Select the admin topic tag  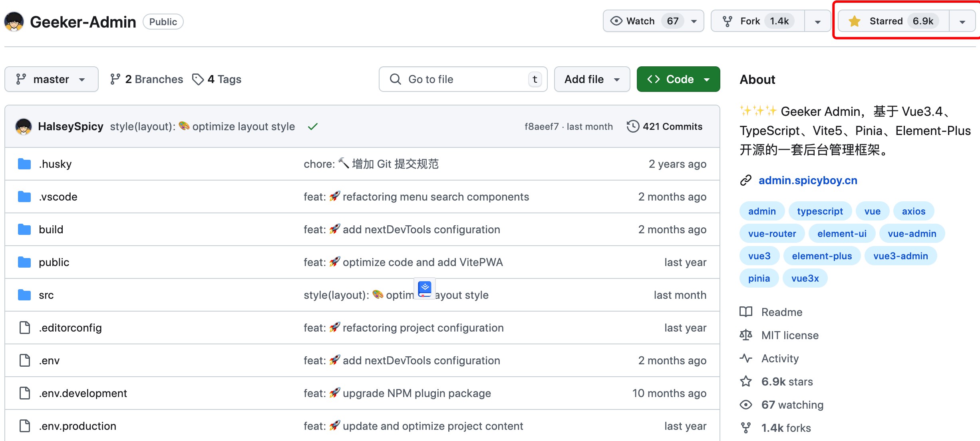[x=762, y=211]
